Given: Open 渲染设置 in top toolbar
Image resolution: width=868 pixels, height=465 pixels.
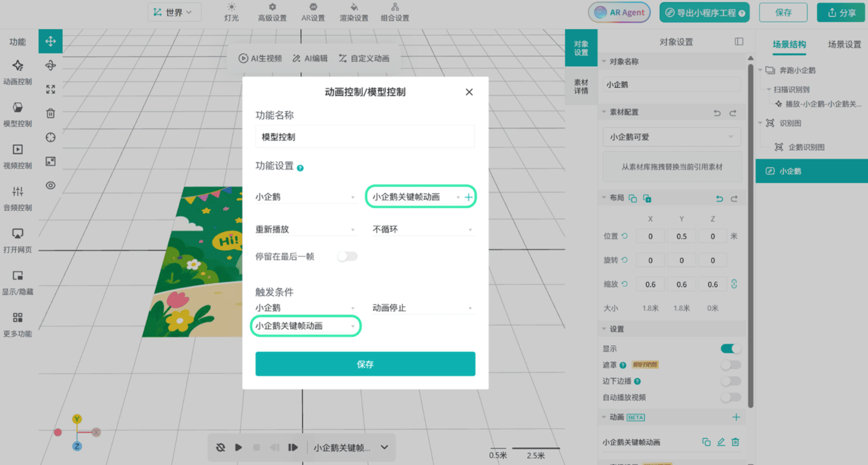Looking at the screenshot, I should (354, 12).
